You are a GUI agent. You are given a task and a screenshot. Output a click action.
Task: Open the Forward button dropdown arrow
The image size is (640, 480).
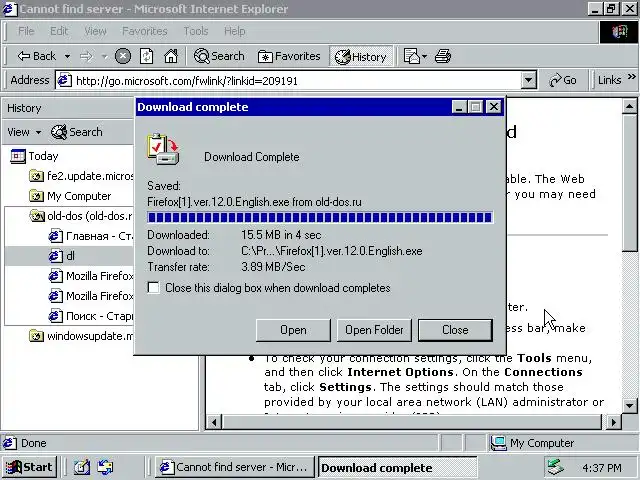[x=104, y=56]
